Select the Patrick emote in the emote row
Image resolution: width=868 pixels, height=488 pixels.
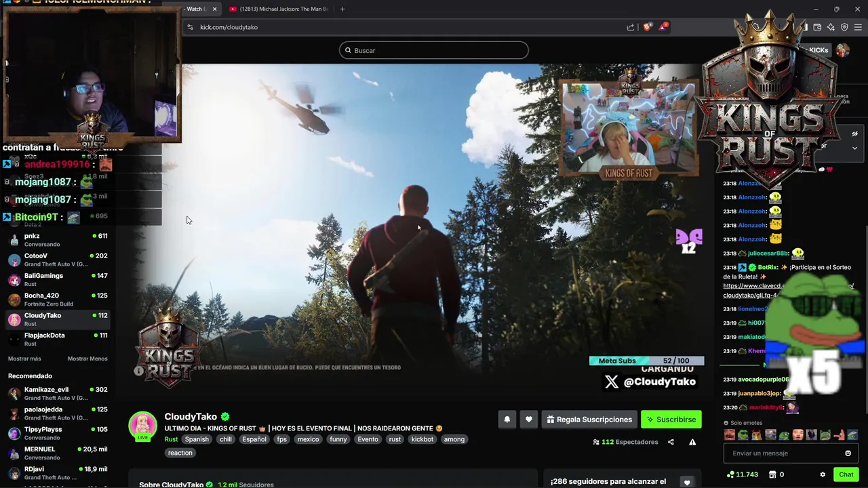pos(839,435)
